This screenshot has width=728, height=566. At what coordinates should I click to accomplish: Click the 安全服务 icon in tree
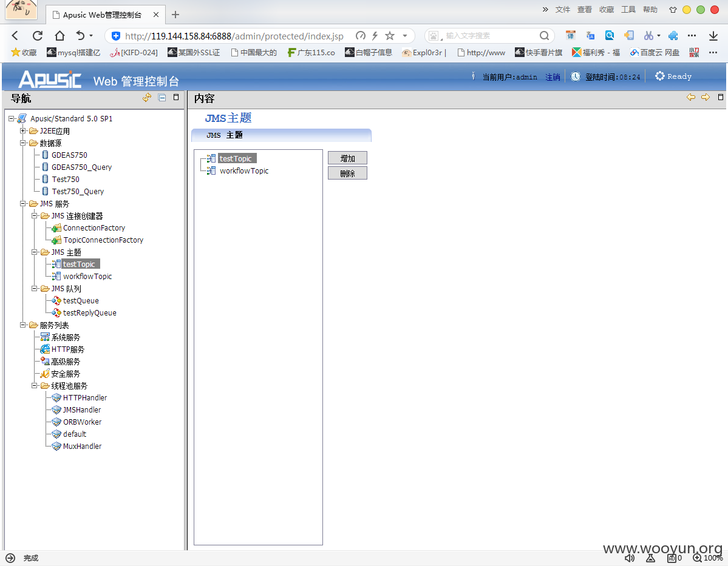click(x=45, y=374)
